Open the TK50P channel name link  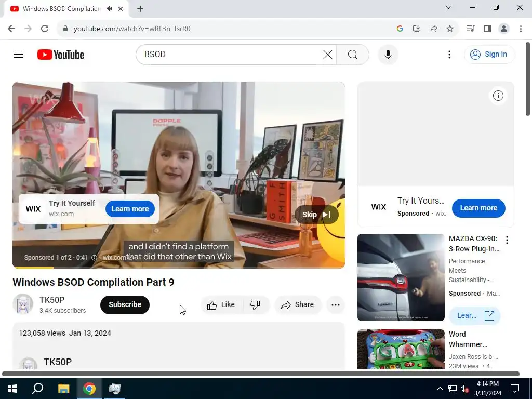click(52, 300)
